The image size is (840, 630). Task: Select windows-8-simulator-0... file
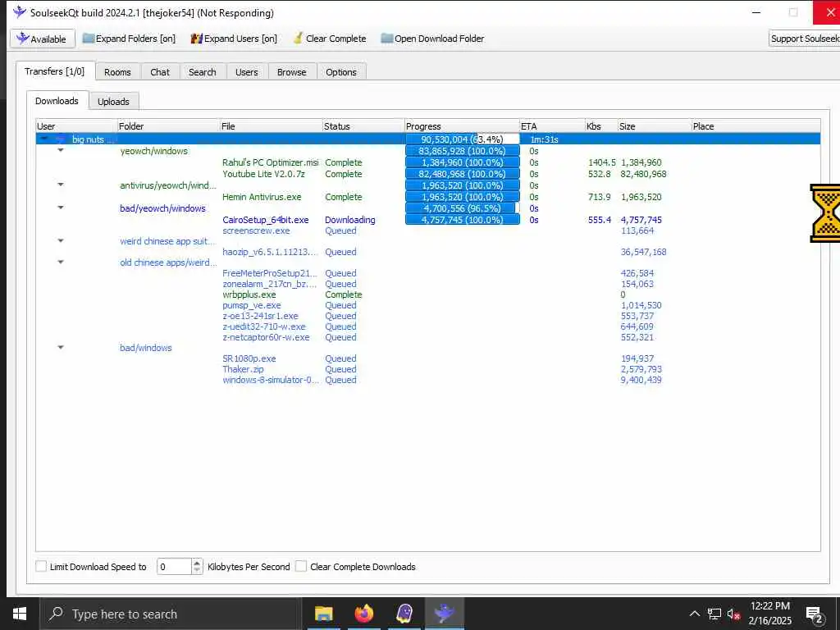point(271,380)
